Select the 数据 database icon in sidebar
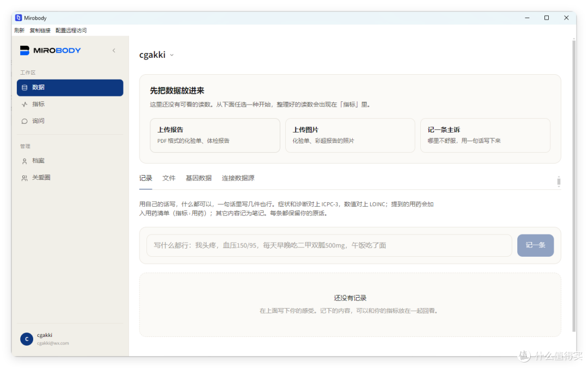Screen dimensions: 588x368 (24, 87)
